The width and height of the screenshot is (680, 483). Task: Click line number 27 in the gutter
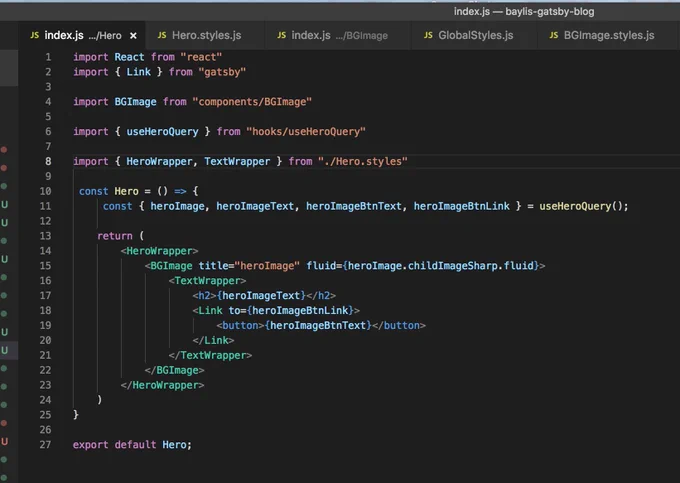(x=45, y=444)
